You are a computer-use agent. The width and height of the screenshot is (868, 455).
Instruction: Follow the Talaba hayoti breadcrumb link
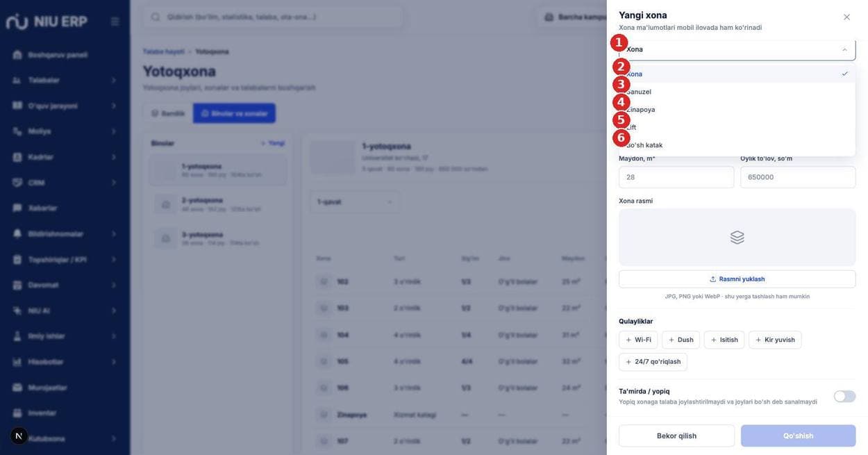[164, 51]
